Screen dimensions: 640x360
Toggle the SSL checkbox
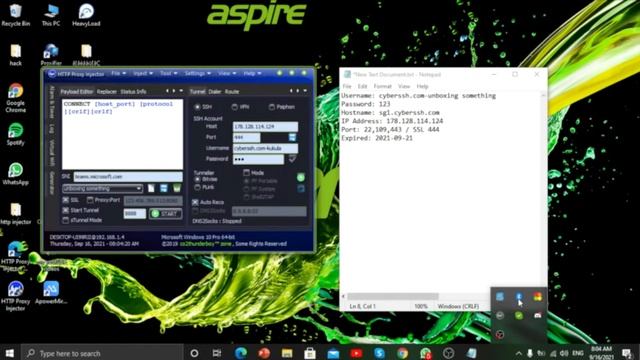point(66,200)
